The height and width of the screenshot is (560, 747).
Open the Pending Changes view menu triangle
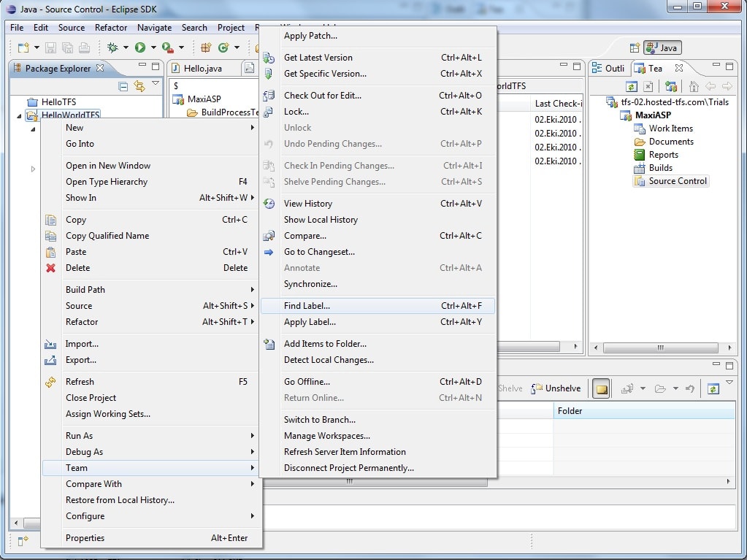729,383
